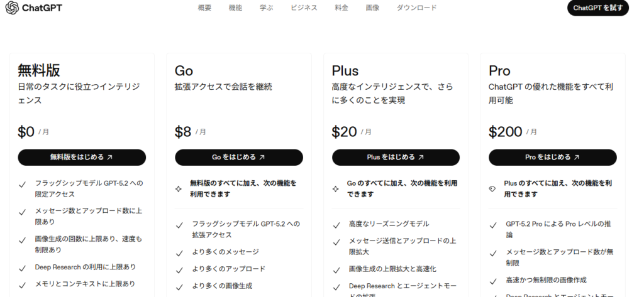The width and height of the screenshot is (644, 297).
Task: Open the ダウンロード navigation link
Action: (x=416, y=8)
